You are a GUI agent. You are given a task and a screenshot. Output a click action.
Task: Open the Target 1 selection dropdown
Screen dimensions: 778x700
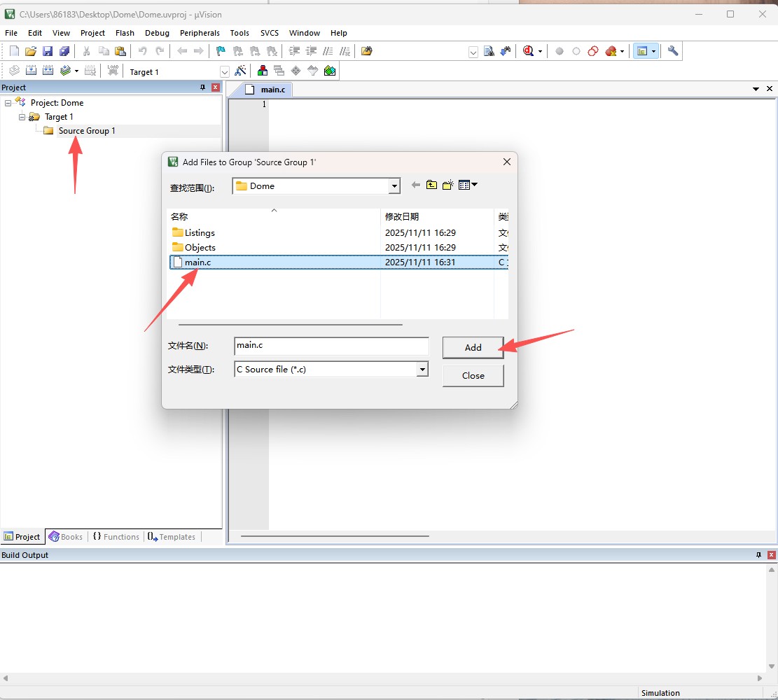[225, 72]
